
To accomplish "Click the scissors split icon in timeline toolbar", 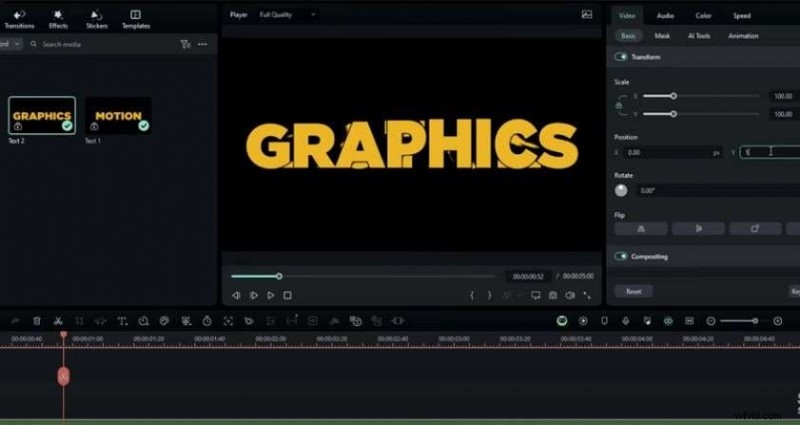I will tap(58, 321).
